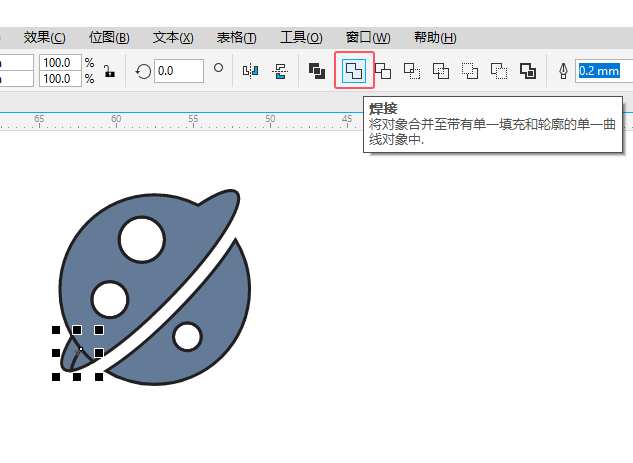Click the combine objects icon

pos(317,71)
